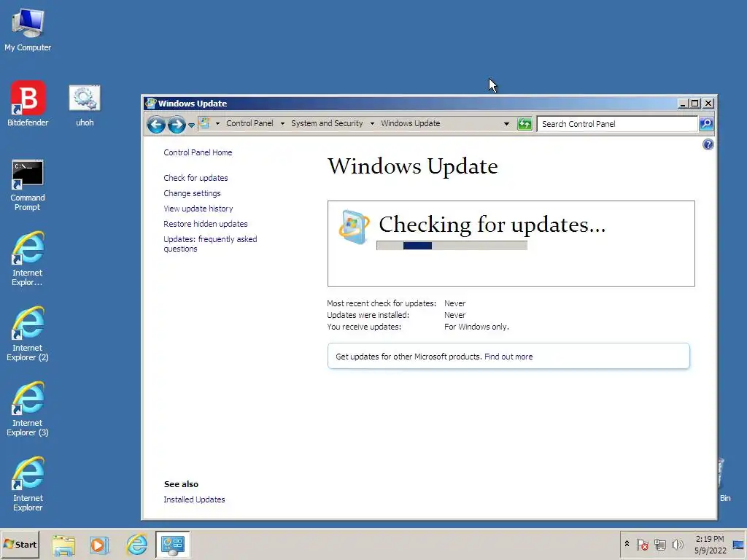Open Internet Explorer from taskbar
The width and height of the screenshot is (747, 560).
[136, 544]
